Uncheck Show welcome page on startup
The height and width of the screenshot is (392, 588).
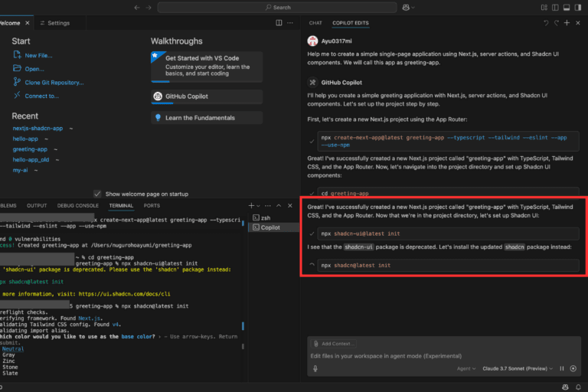pyautogui.click(x=97, y=194)
